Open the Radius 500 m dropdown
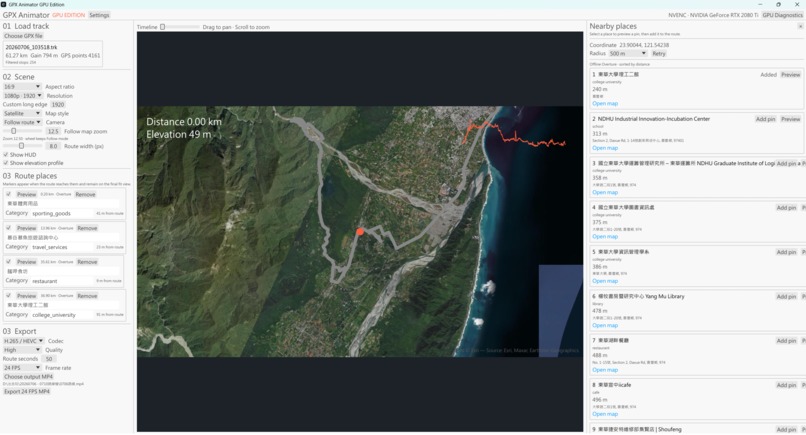The image size is (806, 435). pos(628,53)
